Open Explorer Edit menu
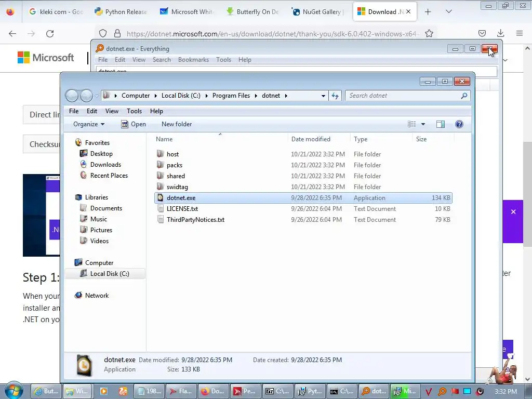Viewport: 532px width, 399px height. coord(91,111)
